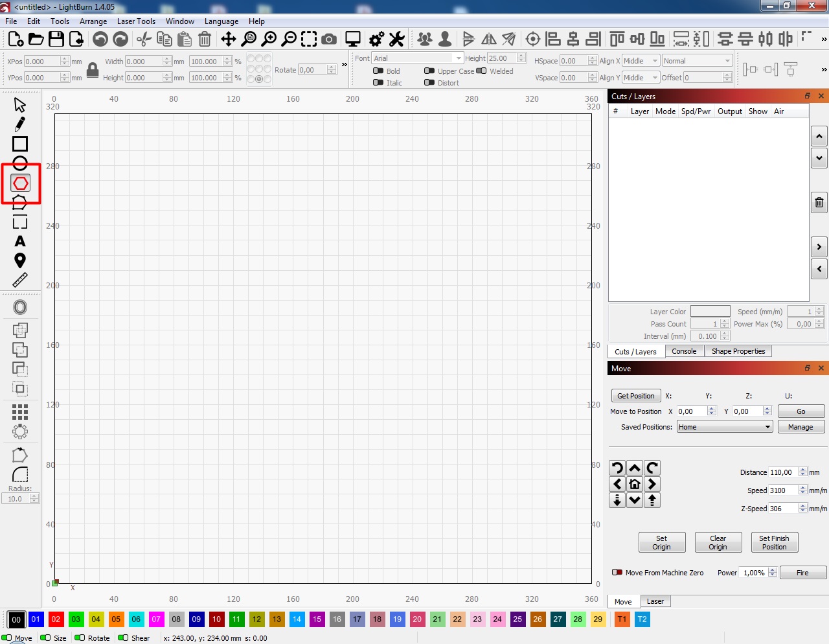This screenshot has height=644, width=829.
Task: Select the Ellipse tool
Action: [20, 163]
